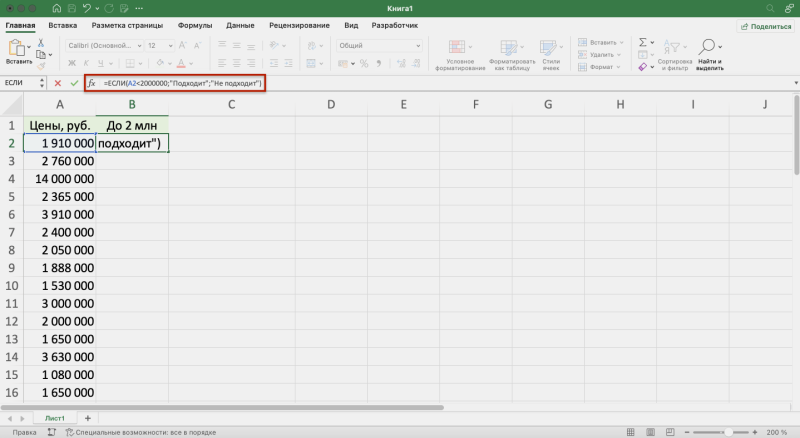800x438 pixels.
Task: Open Find and Select (Найти и выделить)
Action: coord(710,55)
